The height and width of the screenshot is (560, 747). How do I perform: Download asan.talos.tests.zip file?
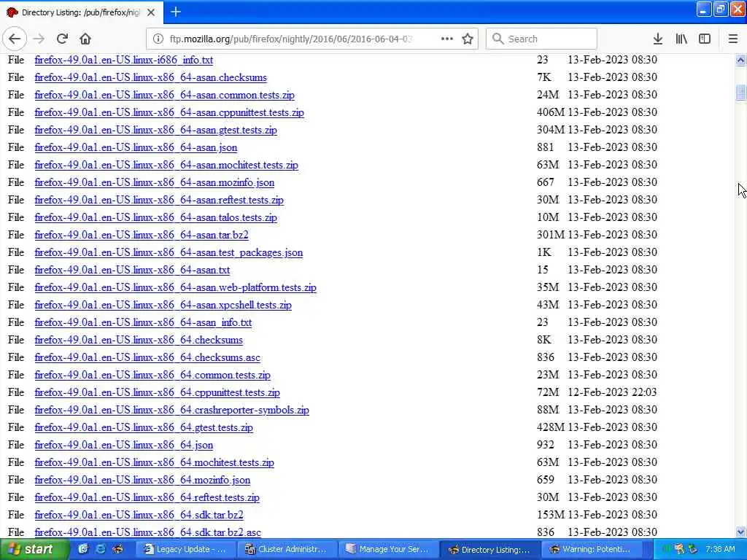click(155, 217)
